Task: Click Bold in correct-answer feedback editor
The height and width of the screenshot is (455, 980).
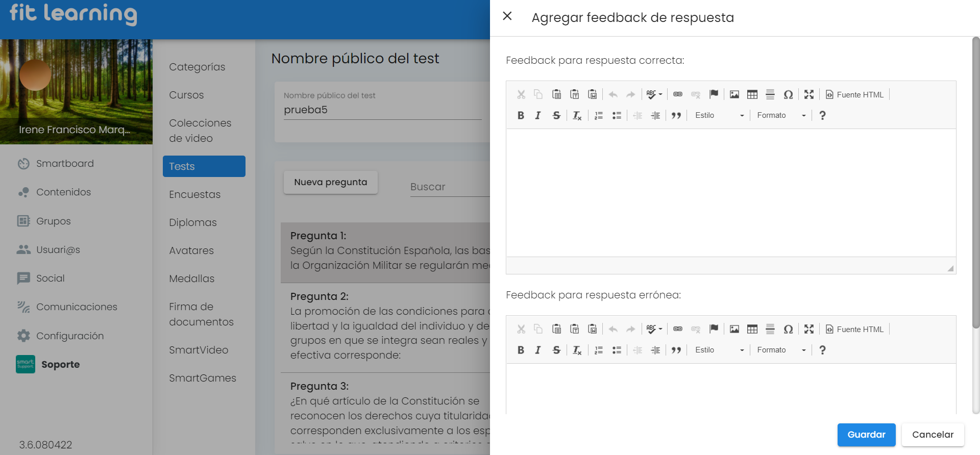Action: tap(521, 115)
